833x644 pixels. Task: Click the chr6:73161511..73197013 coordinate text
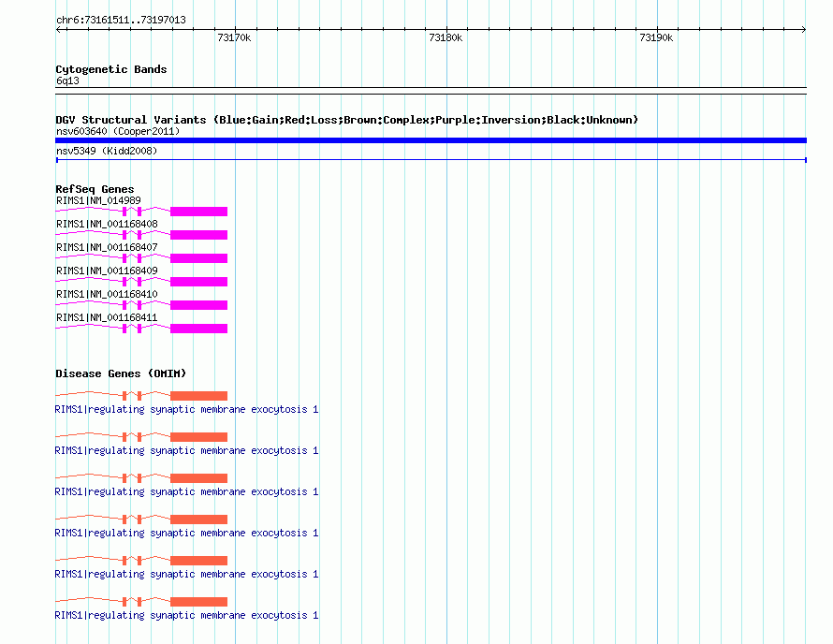pyautogui.click(x=121, y=20)
